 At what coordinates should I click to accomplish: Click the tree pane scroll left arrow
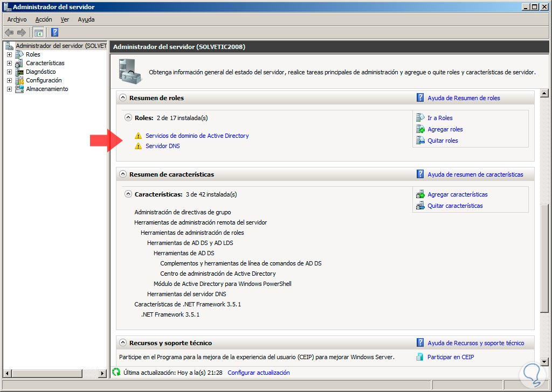pos(7,373)
